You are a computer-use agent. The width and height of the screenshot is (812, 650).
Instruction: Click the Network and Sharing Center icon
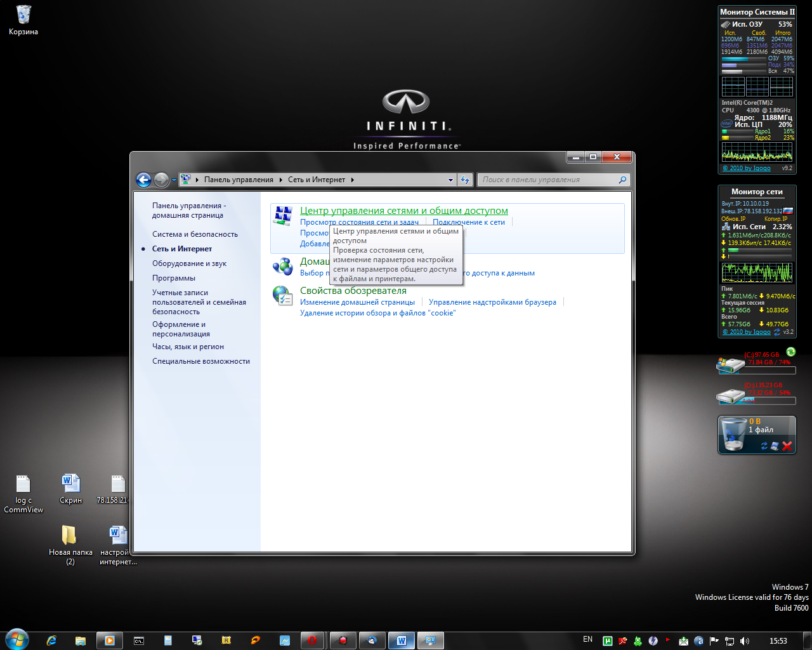click(283, 216)
